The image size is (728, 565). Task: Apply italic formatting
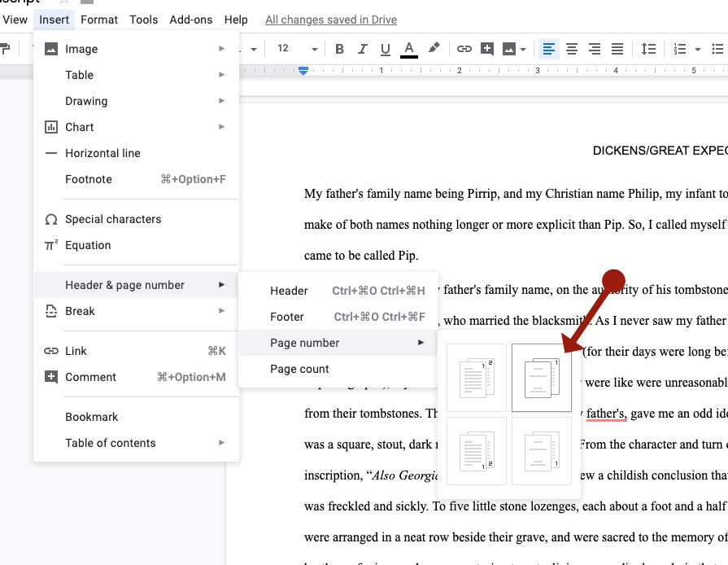point(362,48)
